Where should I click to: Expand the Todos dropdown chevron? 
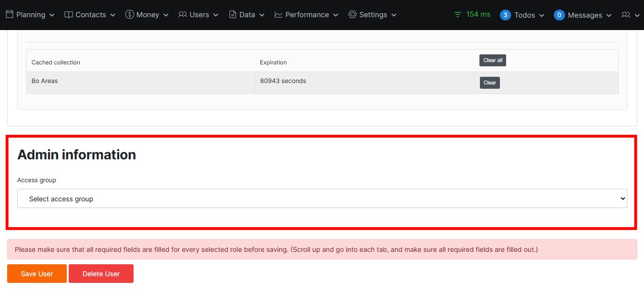(541, 16)
